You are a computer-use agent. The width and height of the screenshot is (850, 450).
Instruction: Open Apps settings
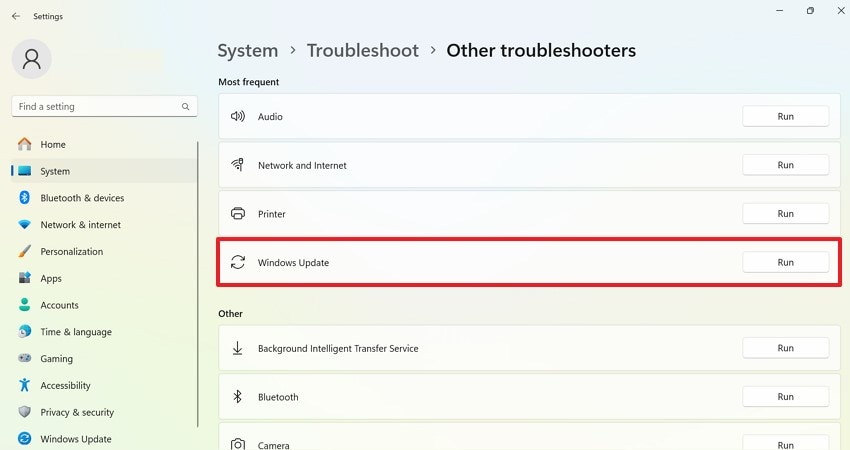pyautogui.click(x=104, y=278)
